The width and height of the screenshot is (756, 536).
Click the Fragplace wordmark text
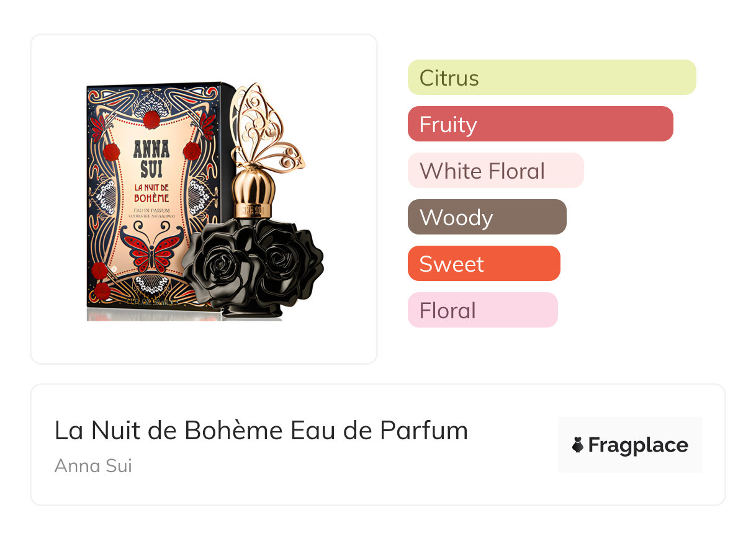click(x=638, y=445)
